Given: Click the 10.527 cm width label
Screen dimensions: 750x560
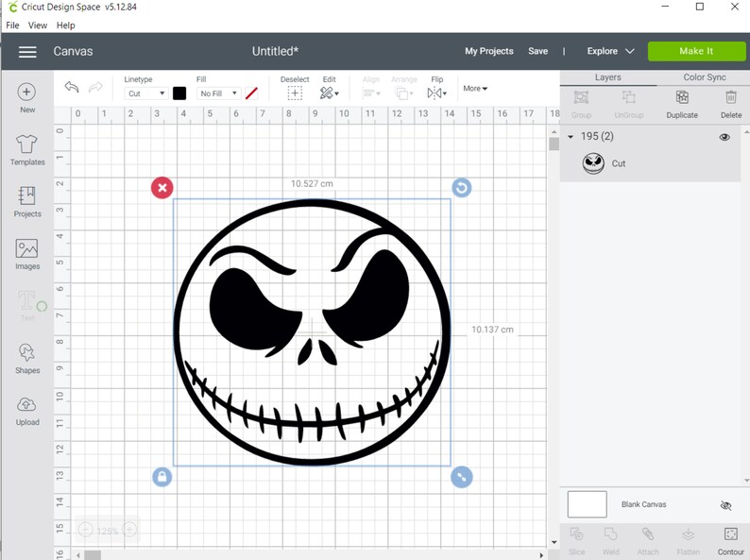Looking at the screenshot, I should (x=312, y=183).
